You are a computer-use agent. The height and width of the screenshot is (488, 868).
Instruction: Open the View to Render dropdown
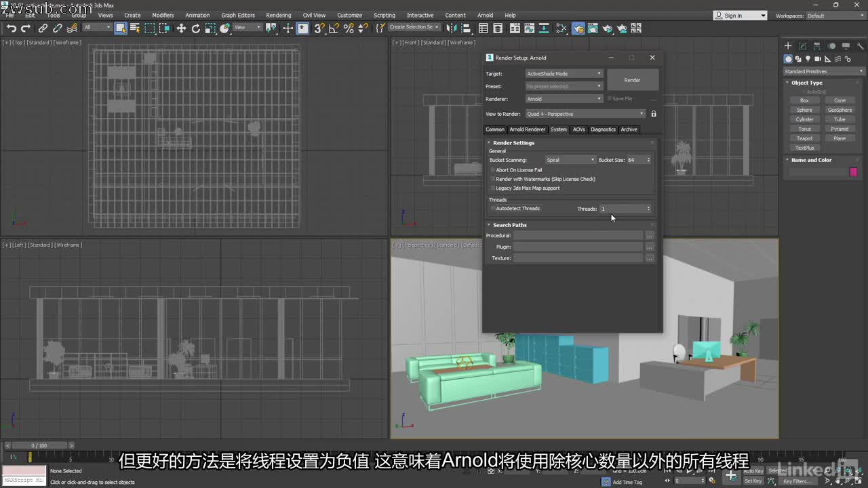[x=586, y=114]
